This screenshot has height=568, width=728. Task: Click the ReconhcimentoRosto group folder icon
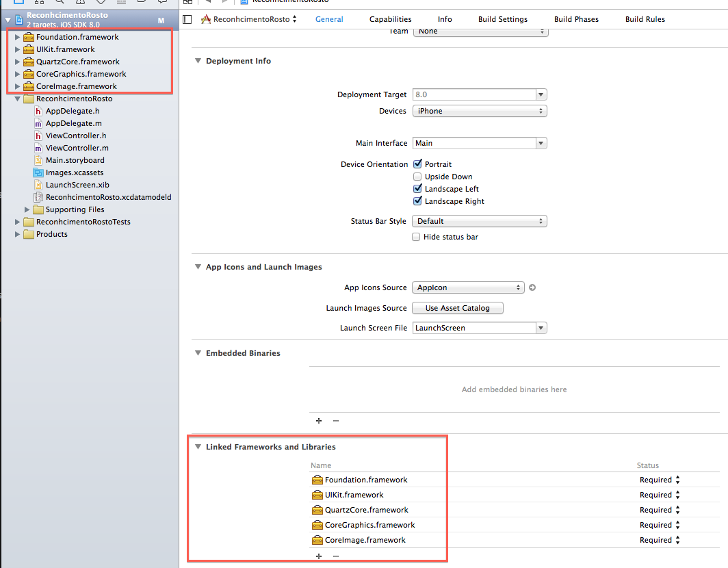[x=29, y=99]
